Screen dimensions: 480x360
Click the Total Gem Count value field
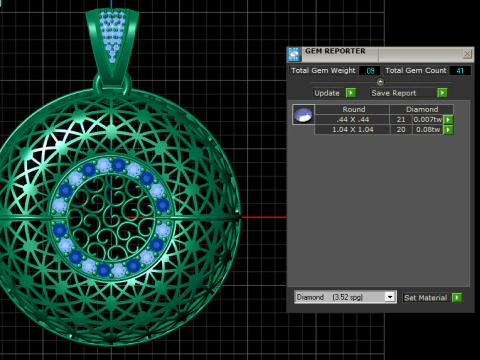pyautogui.click(x=460, y=71)
